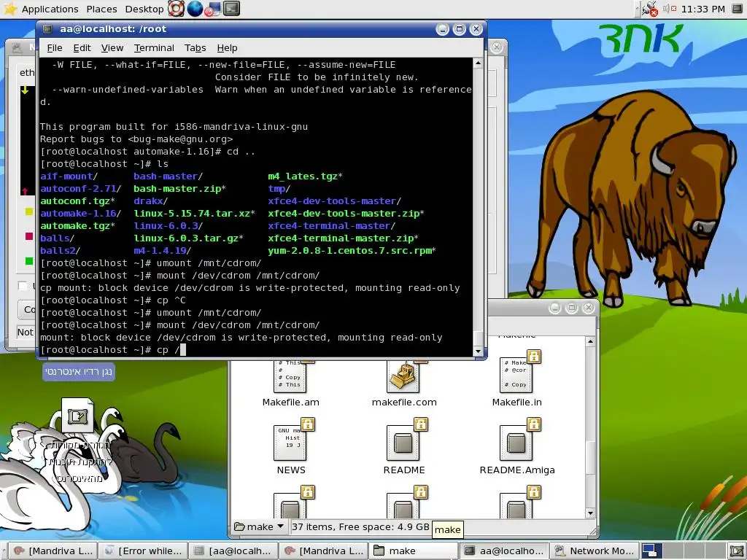
Task: Click the Makefile.in emblem lock badge
Action: (x=533, y=356)
